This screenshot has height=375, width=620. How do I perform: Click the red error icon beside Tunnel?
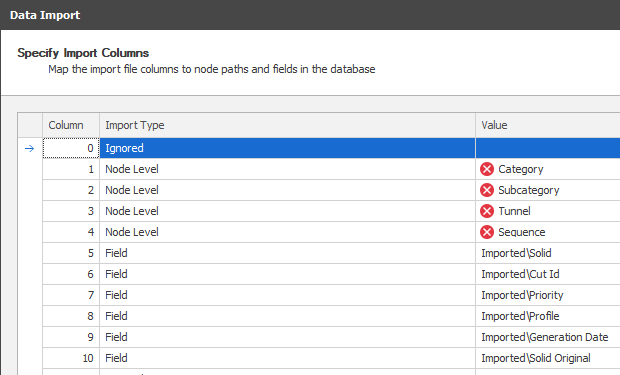(x=487, y=211)
